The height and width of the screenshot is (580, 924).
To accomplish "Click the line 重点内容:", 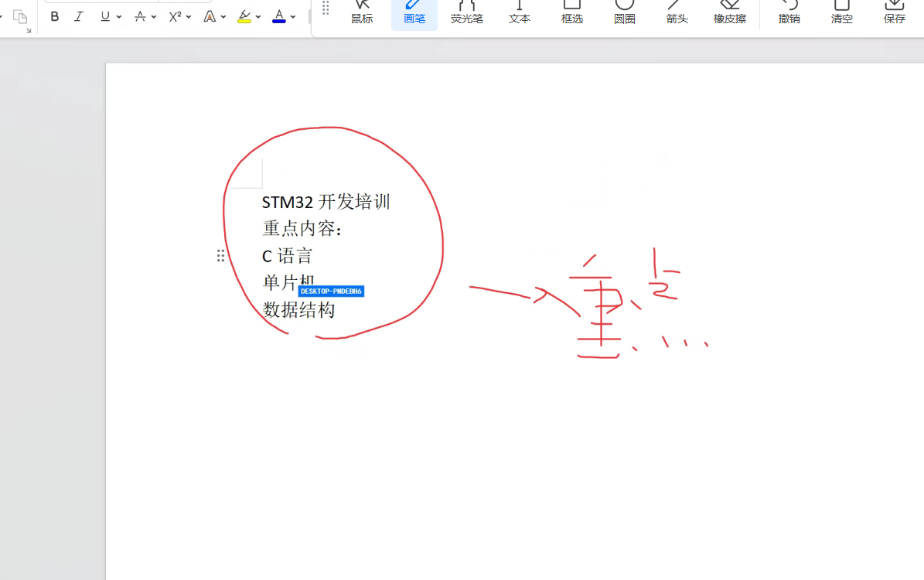I will [302, 228].
